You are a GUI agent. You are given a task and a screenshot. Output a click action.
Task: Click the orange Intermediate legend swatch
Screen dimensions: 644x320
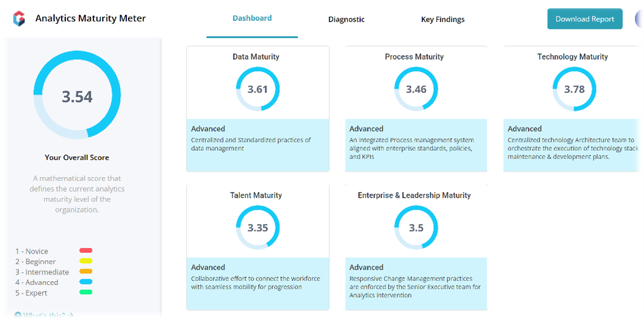tap(86, 271)
